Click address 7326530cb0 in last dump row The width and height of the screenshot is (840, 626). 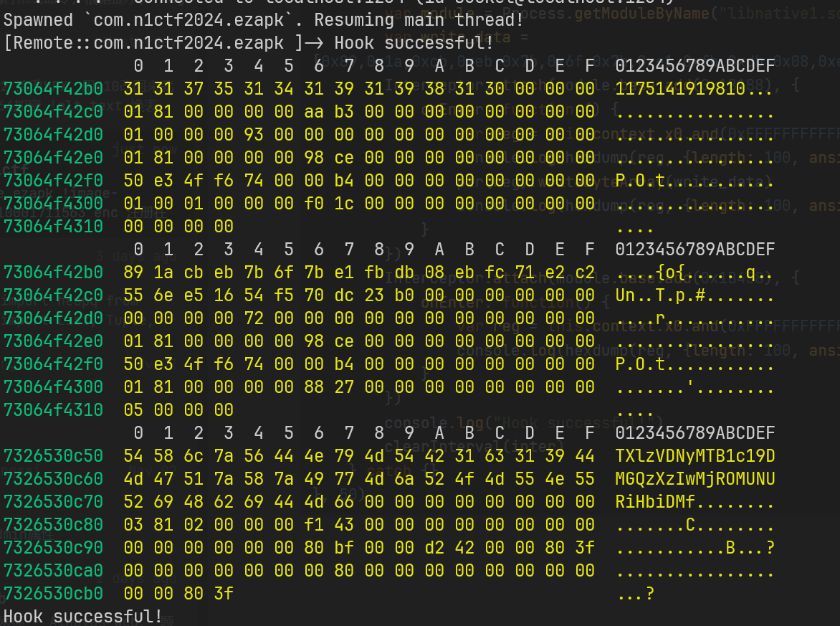coord(53,593)
